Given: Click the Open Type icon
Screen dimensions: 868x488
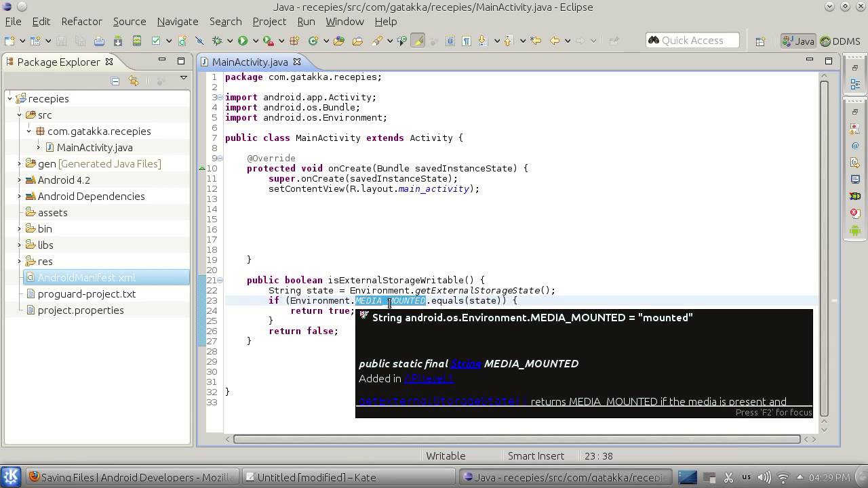Looking at the screenshot, I should coord(338,41).
